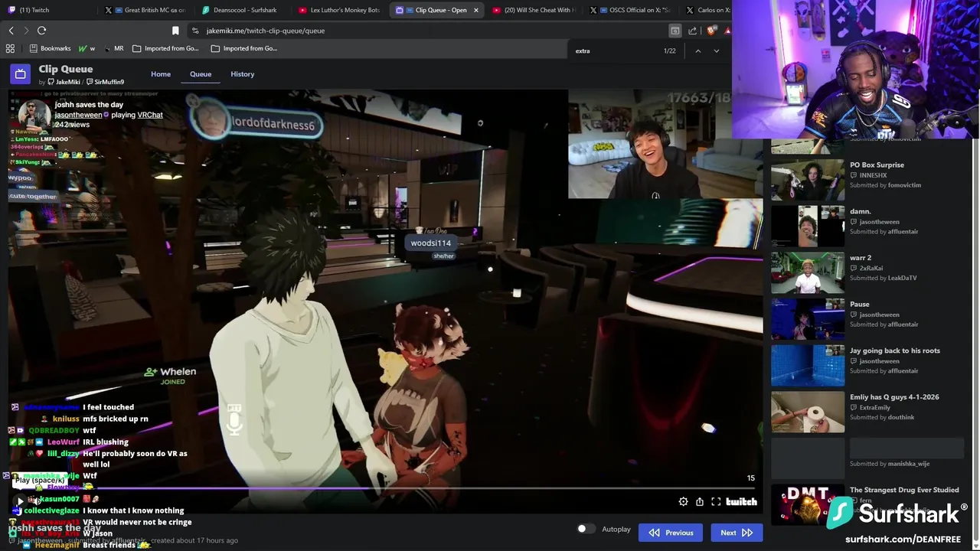The width and height of the screenshot is (980, 551).
Task: Click the Previous clip button
Action: (671, 533)
